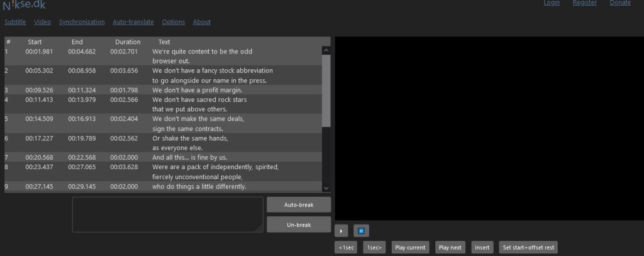The height and width of the screenshot is (256, 644).
Task: Click end time 00:16.913
Action: pos(82,119)
